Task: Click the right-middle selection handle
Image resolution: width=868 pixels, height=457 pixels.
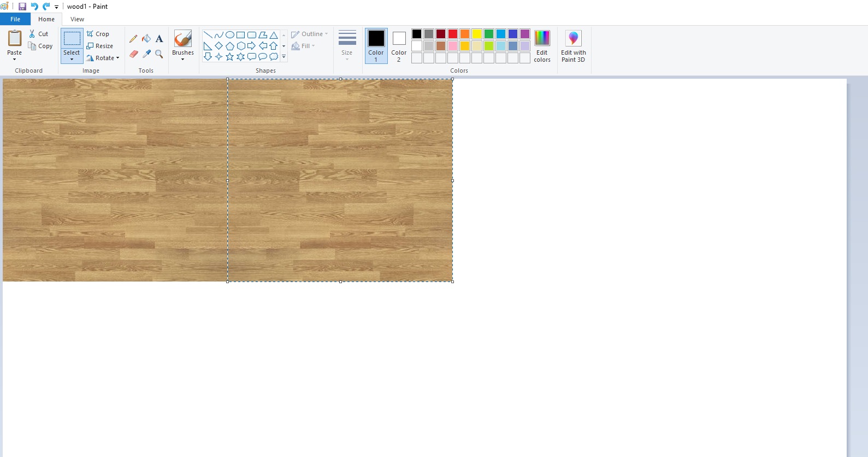Action: click(x=452, y=180)
